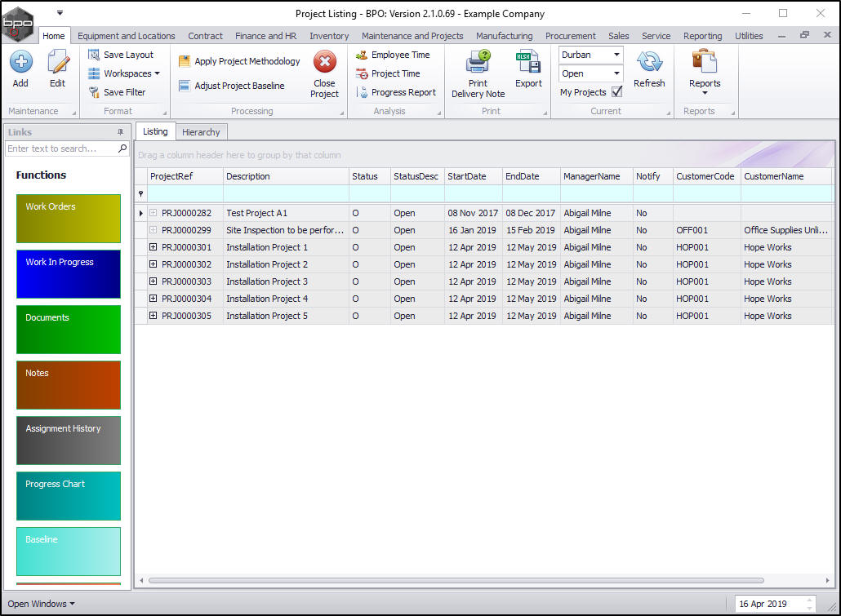Click the Work Orders function tile
Viewport: 841px width, 616px height.
[x=69, y=218]
